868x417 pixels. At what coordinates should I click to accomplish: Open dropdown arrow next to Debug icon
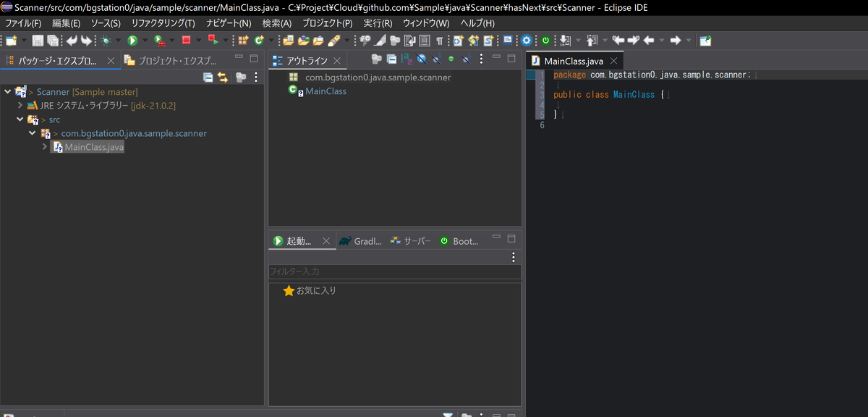click(x=118, y=41)
